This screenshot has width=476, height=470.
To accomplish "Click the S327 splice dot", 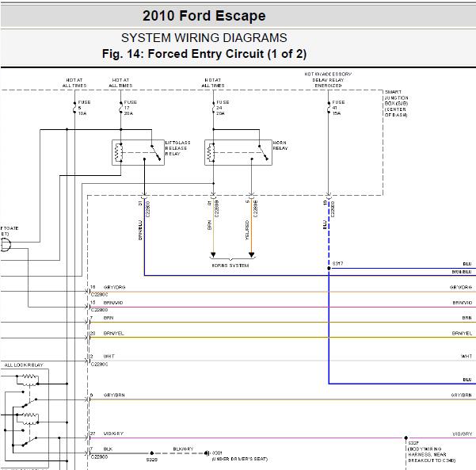I will tap(406, 438).
